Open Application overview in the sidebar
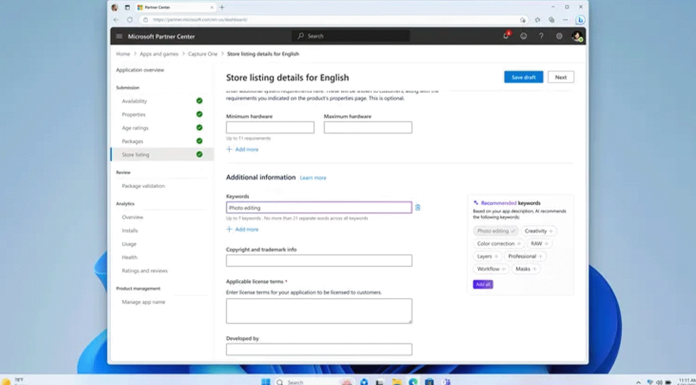The height and width of the screenshot is (385, 696). click(140, 70)
